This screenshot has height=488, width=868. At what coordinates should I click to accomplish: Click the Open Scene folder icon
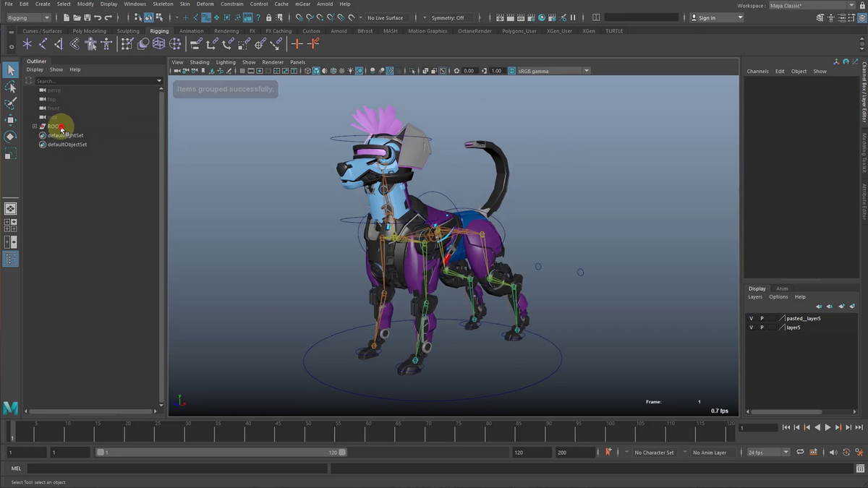coord(77,17)
